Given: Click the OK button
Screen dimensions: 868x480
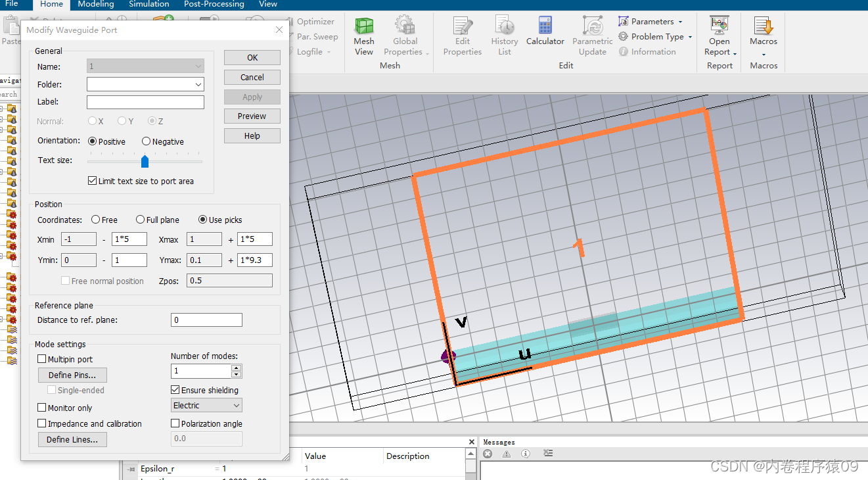Looking at the screenshot, I should click(x=252, y=57).
